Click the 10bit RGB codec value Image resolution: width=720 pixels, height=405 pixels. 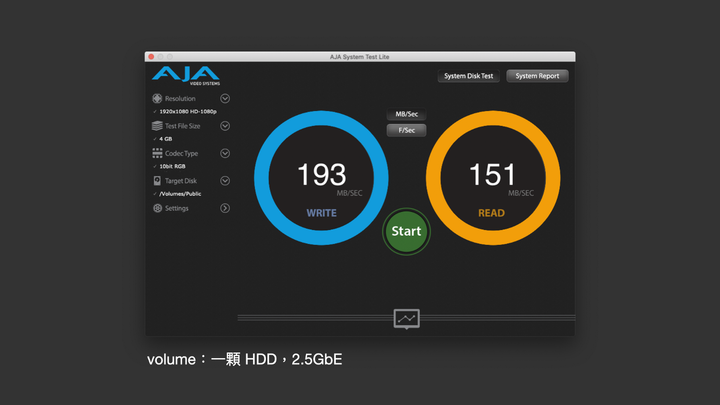172,166
